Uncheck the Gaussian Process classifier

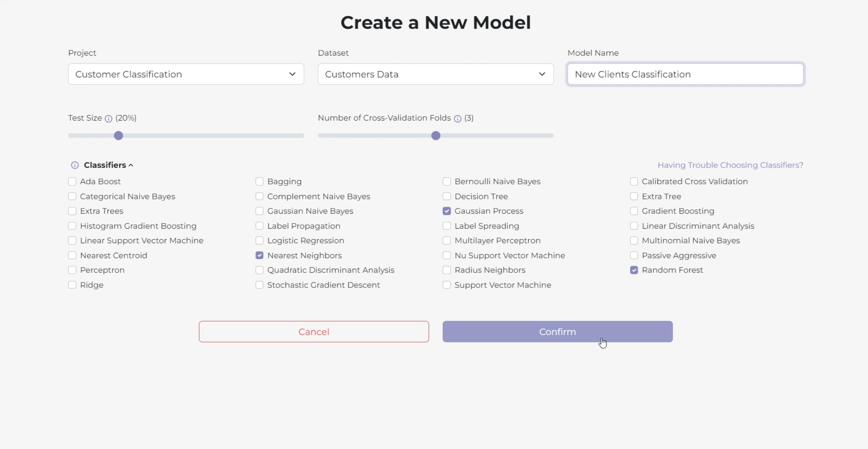[446, 211]
